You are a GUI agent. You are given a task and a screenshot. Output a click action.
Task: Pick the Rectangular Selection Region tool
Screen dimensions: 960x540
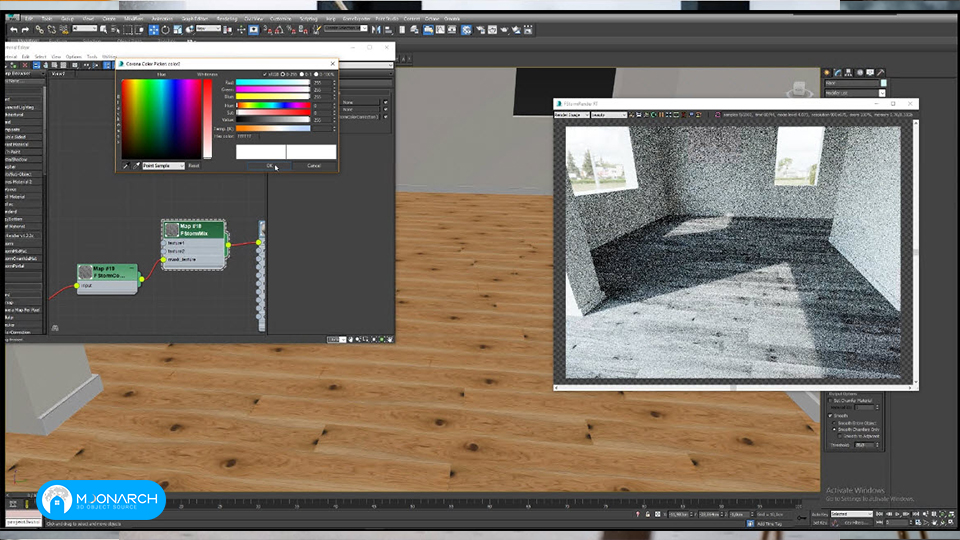[x=127, y=29]
